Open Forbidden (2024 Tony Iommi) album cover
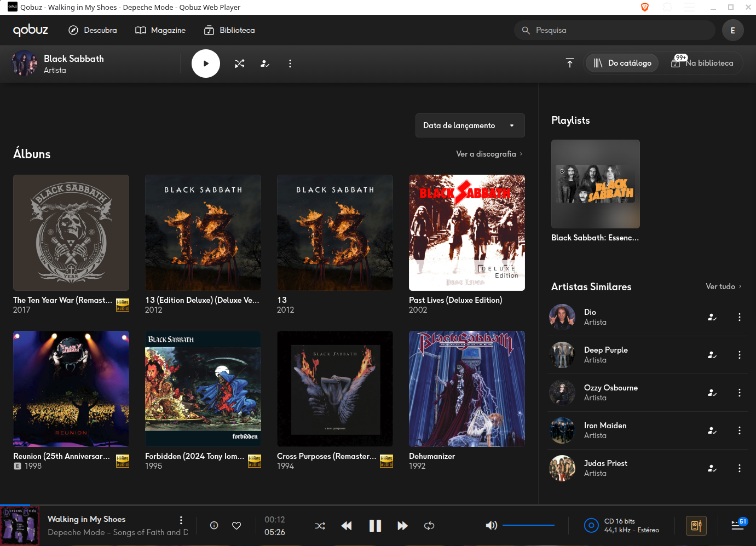The image size is (756, 546). tap(203, 389)
